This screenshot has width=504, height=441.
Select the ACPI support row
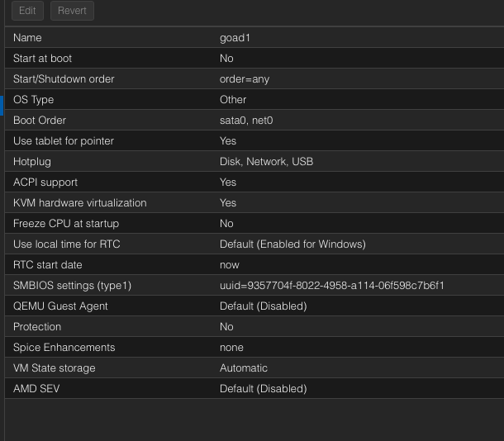248,183
